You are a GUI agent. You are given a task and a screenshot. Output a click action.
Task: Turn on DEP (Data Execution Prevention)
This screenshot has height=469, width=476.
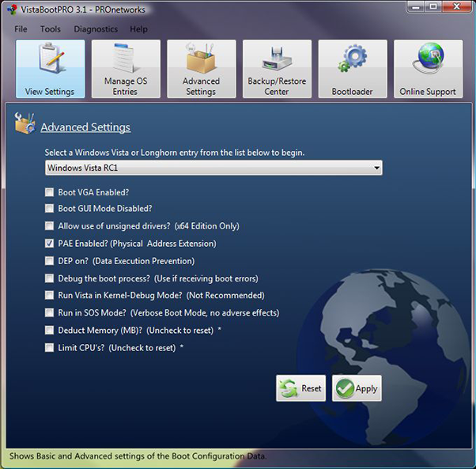(x=49, y=261)
